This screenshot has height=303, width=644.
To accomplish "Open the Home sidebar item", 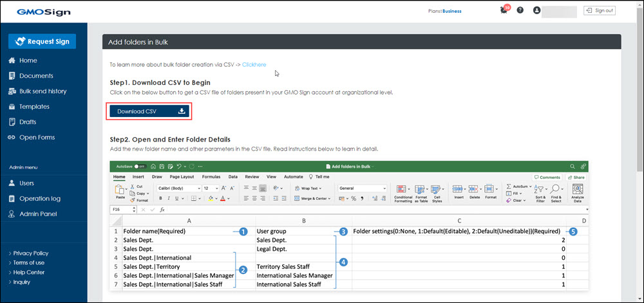I will [23, 60].
